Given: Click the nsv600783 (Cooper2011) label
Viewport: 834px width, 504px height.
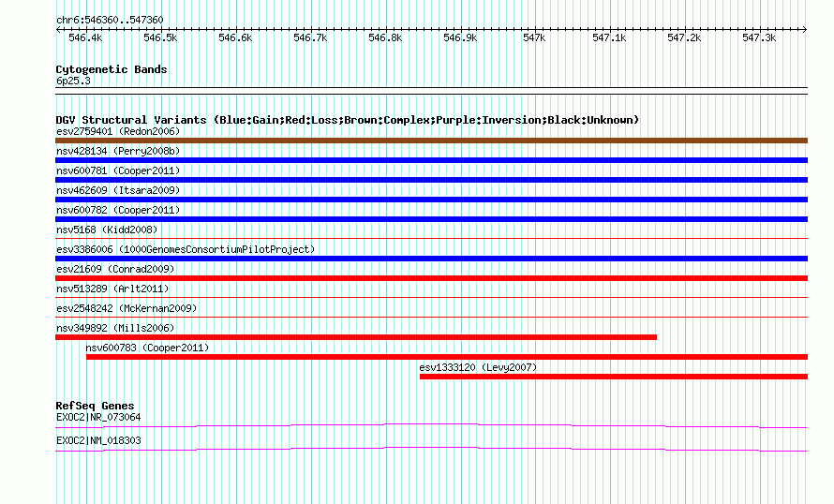Looking at the screenshot, I should (147, 348).
